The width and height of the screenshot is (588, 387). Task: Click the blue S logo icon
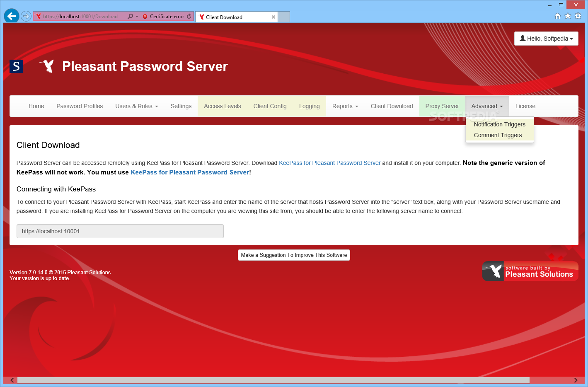coord(16,66)
